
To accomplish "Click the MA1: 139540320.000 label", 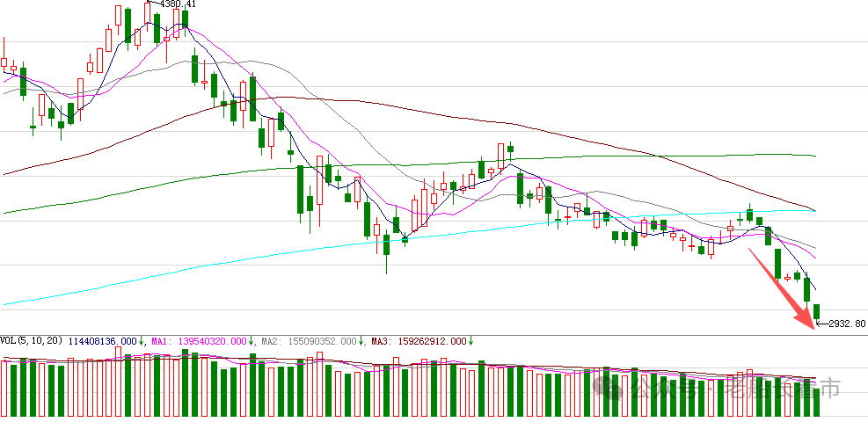I will click(198, 341).
